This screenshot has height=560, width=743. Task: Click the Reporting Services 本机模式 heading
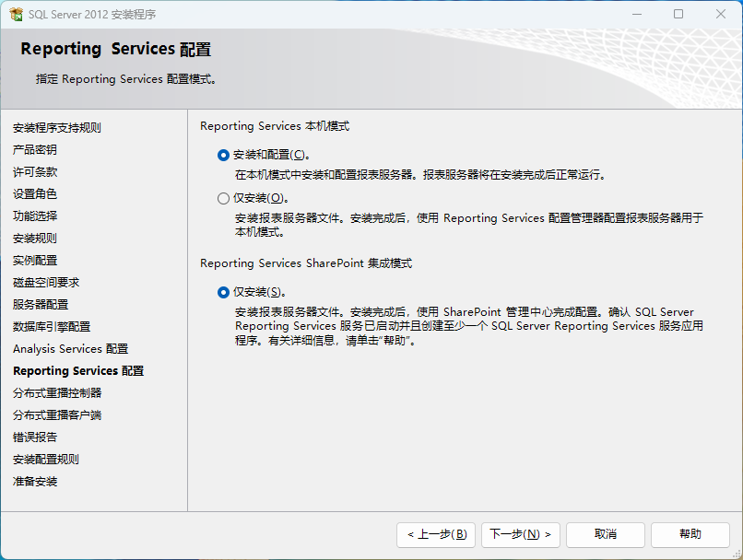(275, 126)
